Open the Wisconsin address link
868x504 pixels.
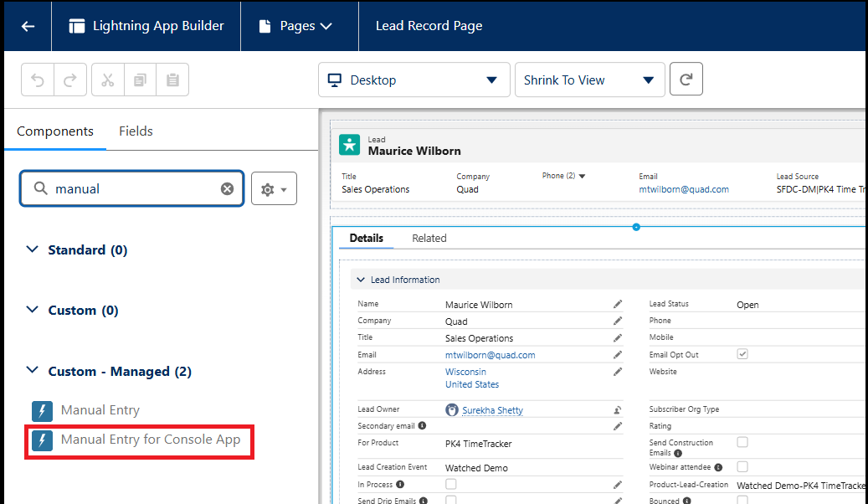point(465,372)
